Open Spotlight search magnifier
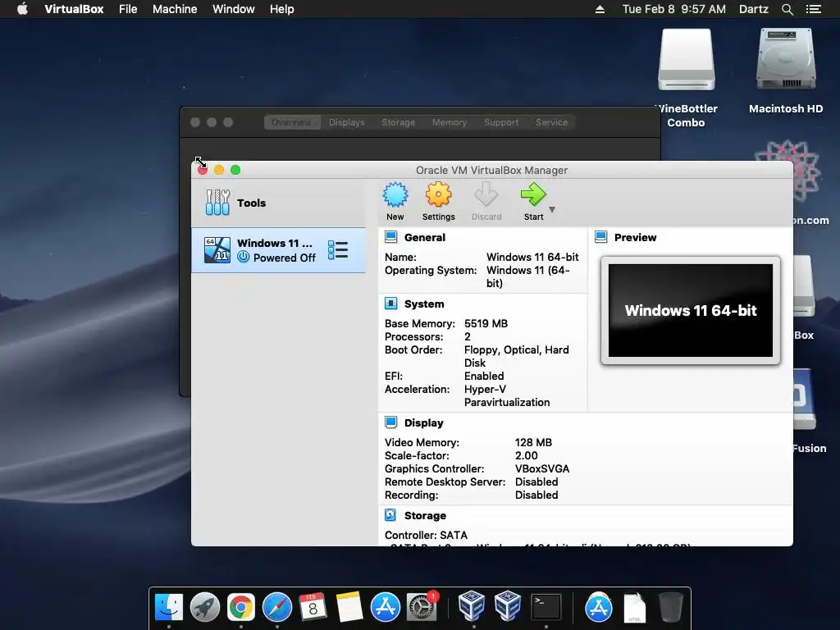Screen dimensions: 840x630 pyautogui.click(x=787, y=9)
